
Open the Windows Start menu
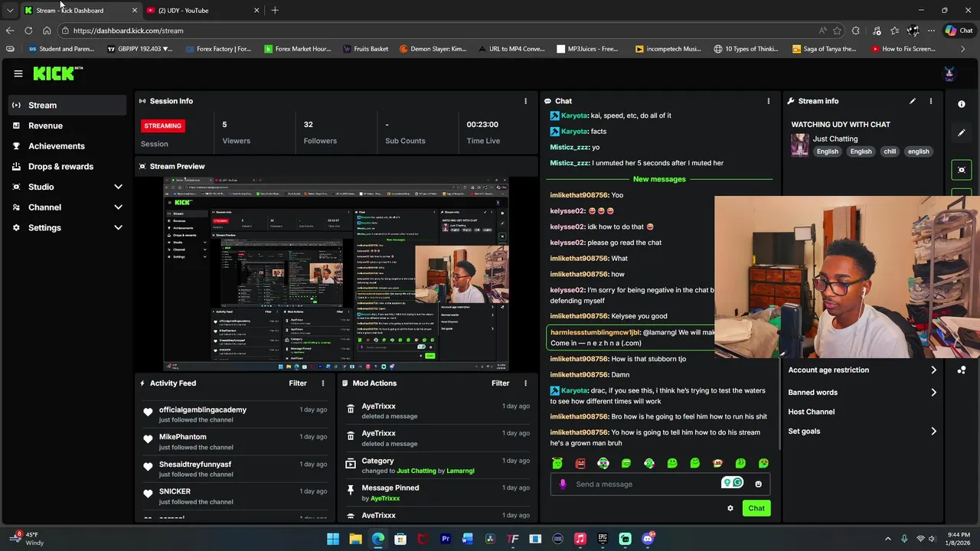(333, 539)
